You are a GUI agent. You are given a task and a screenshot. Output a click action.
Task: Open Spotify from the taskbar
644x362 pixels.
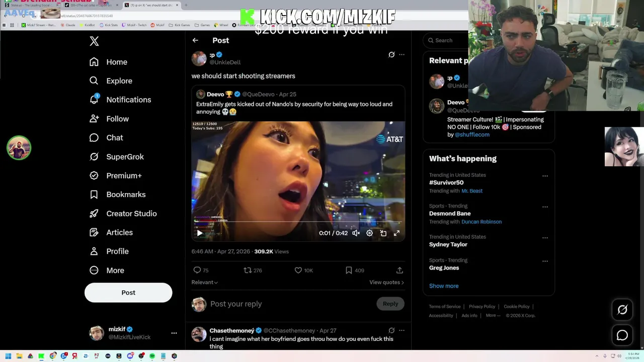coord(152,356)
